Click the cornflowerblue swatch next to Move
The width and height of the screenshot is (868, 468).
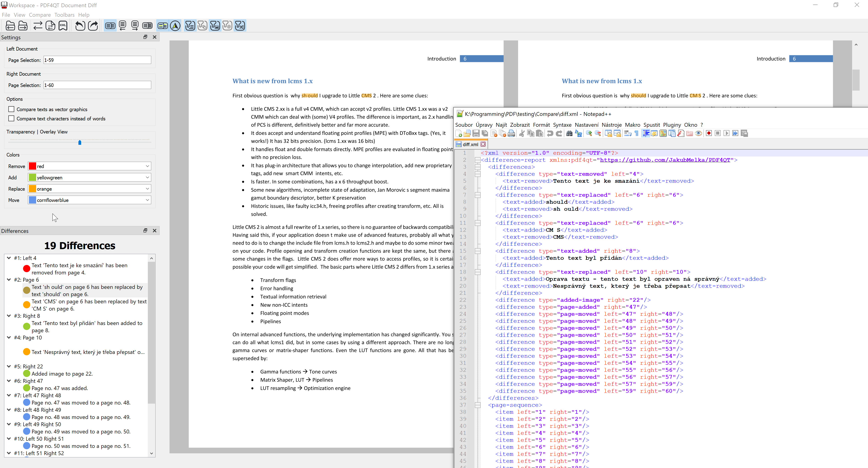pyautogui.click(x=32, y=200)
